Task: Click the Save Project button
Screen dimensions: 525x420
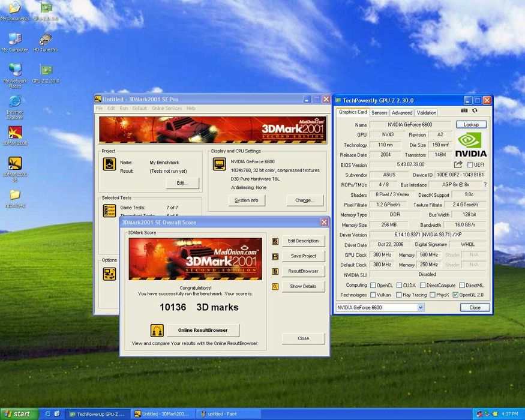Action: point(304,256)
